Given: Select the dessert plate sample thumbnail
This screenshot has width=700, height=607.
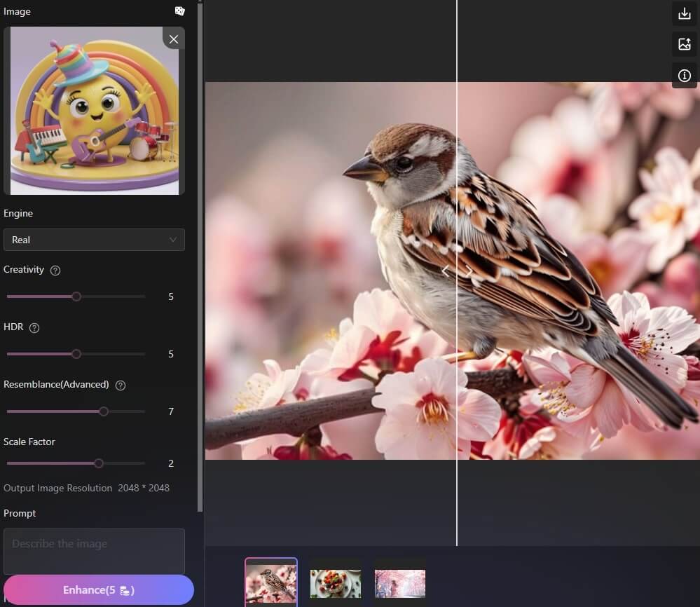Looking at the screenshot, I should click(336, 582).
